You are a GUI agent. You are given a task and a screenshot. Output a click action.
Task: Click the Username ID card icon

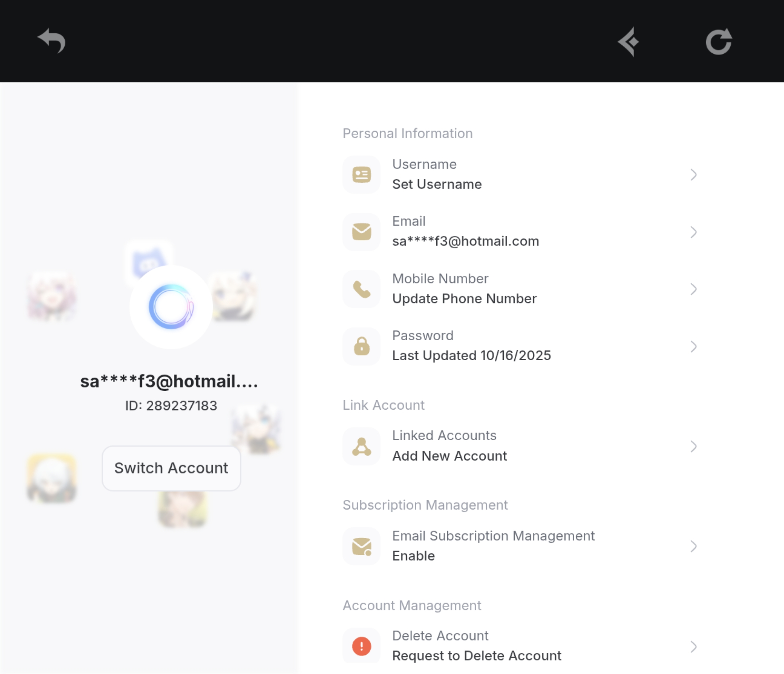click(x=362, y=175)
